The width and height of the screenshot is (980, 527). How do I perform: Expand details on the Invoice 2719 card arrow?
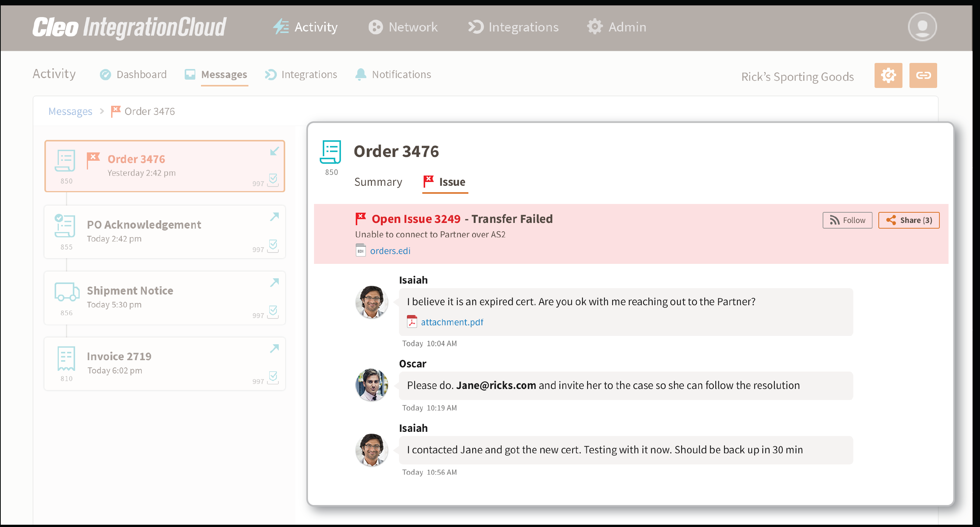[274, 348]
